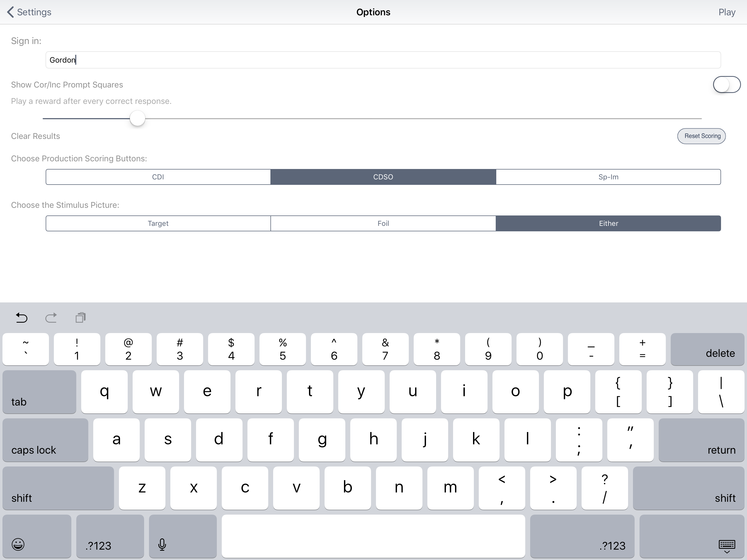This screenshot has width=747, height=560.
Task: Tap the clipboard paste icon above keyboard
Action: point(81,317)
